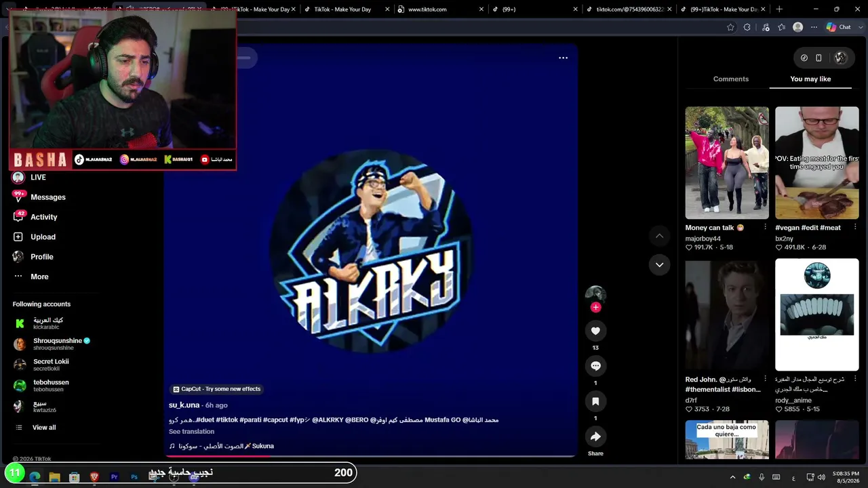Click the Get App phone icon
868x488 pixels.
818,58
